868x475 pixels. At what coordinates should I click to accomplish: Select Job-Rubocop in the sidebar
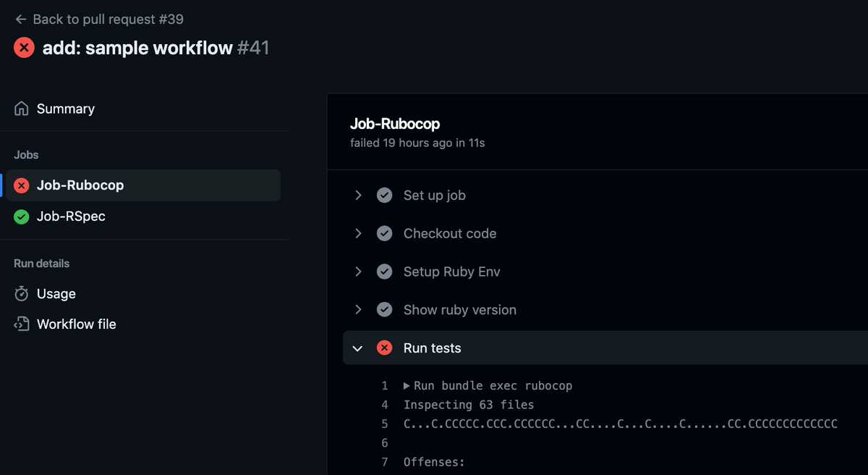tap(143, 185)
